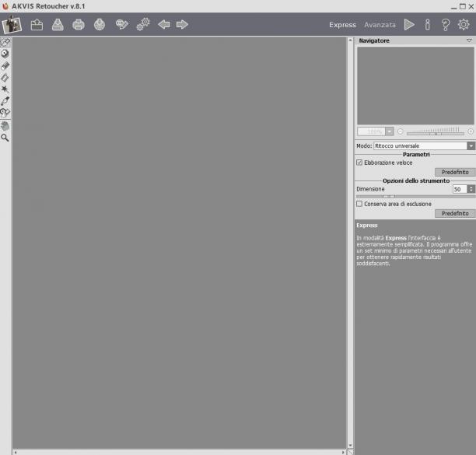Select the Magic Wand tool

5,89
